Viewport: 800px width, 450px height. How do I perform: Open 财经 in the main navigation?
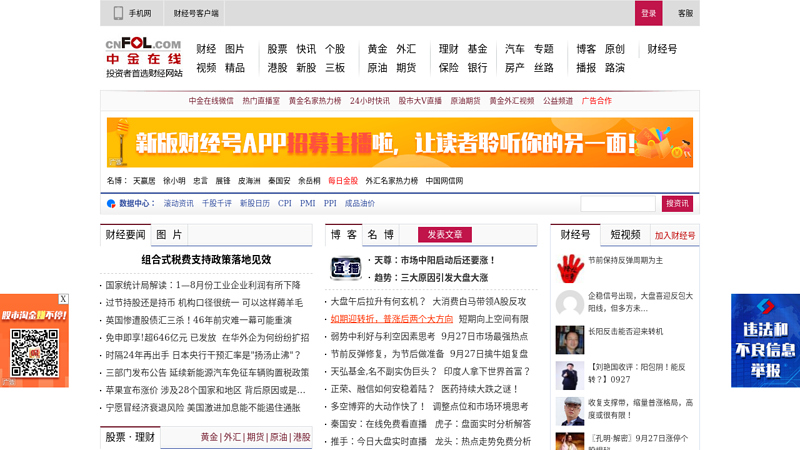coord(206,49)
